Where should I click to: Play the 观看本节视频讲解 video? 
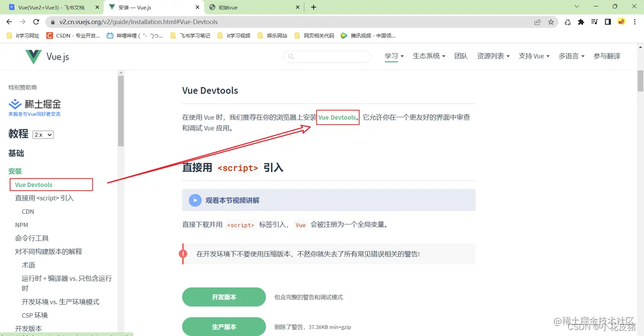[195, 200]
